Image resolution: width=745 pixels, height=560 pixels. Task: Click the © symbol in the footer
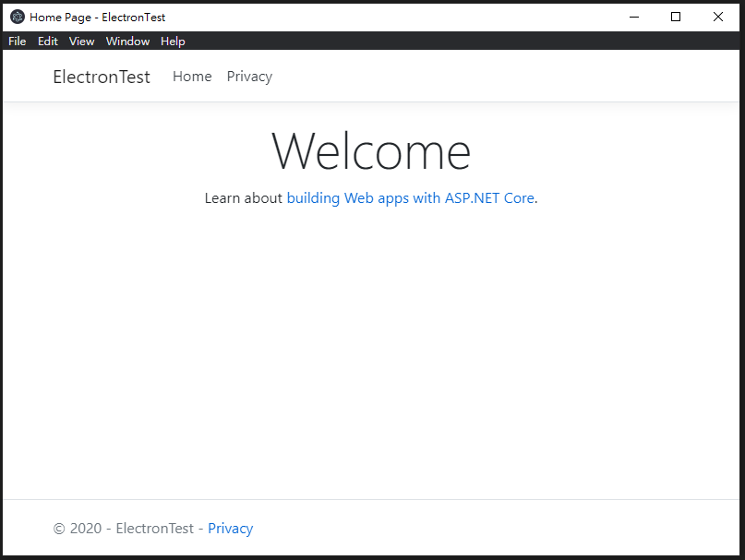[59, 529]
